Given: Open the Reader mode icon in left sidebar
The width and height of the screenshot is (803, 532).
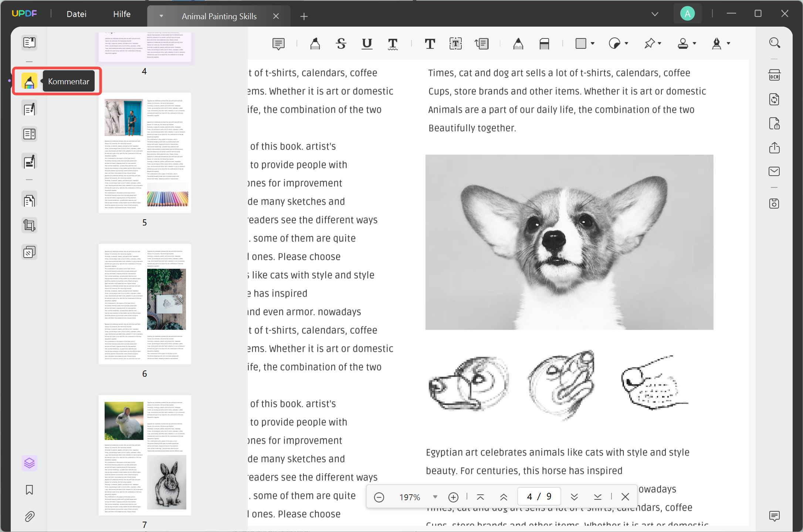Looking at the screenshot, I should [29, 43].
